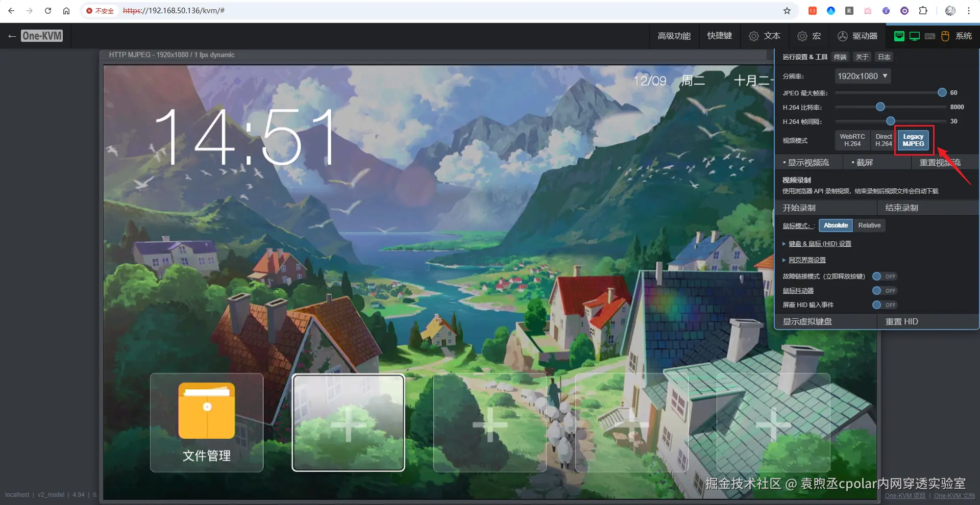The height and width of the screenshot is (505, 980).
Task: Bookmark this page with the star icon
Action: point(787,11)
